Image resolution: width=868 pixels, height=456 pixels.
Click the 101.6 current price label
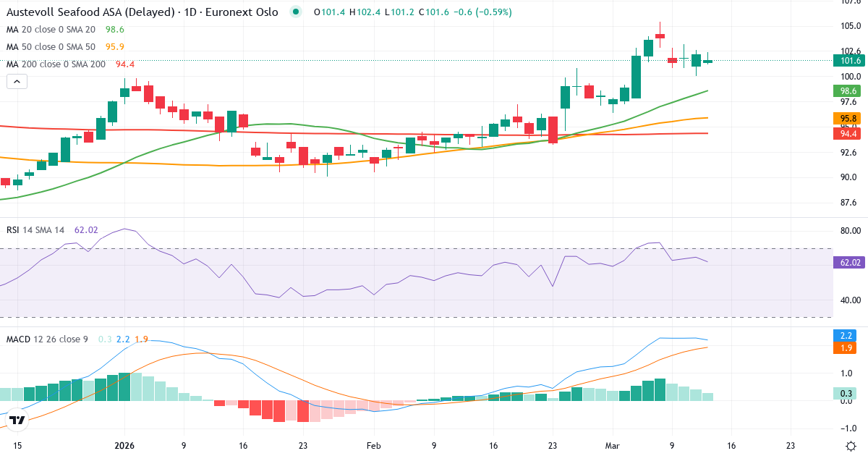(x=847, y=61)
